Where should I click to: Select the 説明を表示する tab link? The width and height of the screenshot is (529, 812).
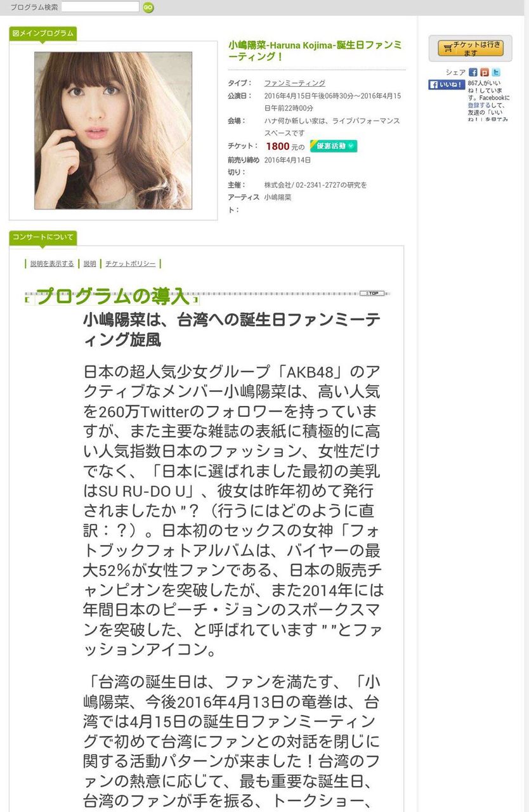point(52,264)
